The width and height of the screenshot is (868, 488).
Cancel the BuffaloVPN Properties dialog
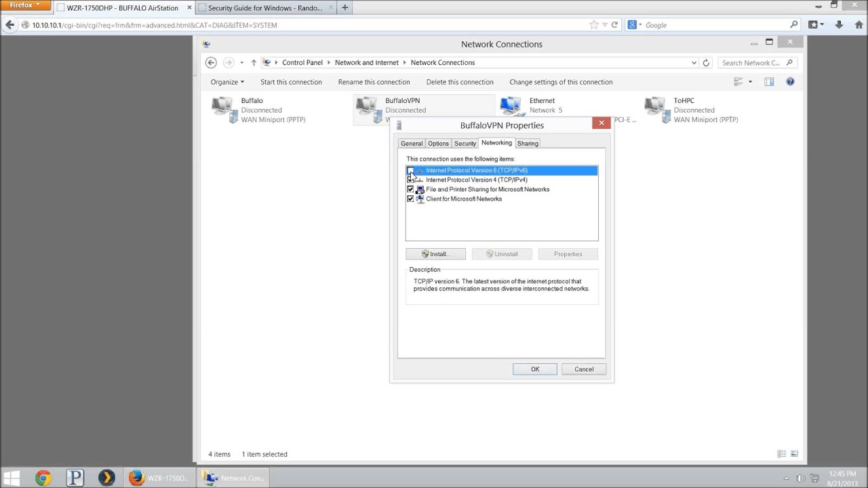584,369
